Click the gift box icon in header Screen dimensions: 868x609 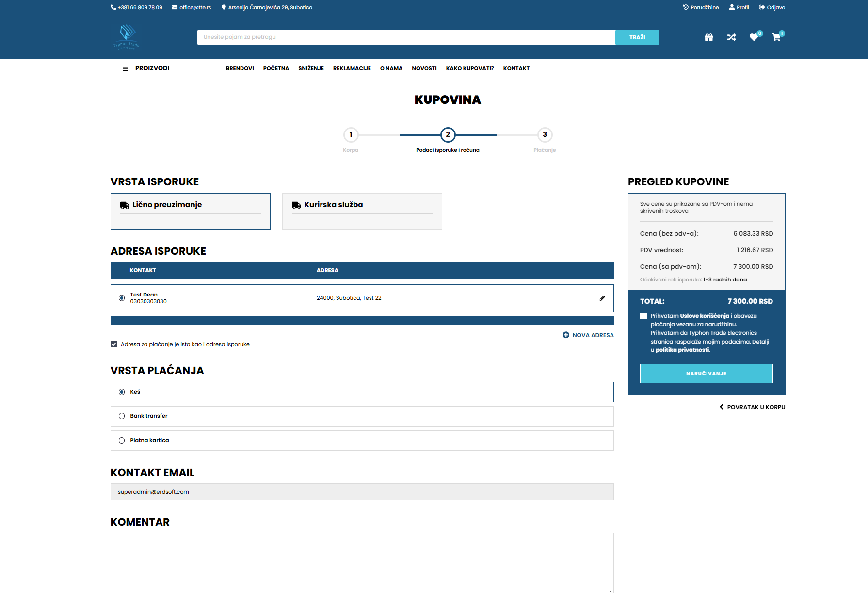708,37
